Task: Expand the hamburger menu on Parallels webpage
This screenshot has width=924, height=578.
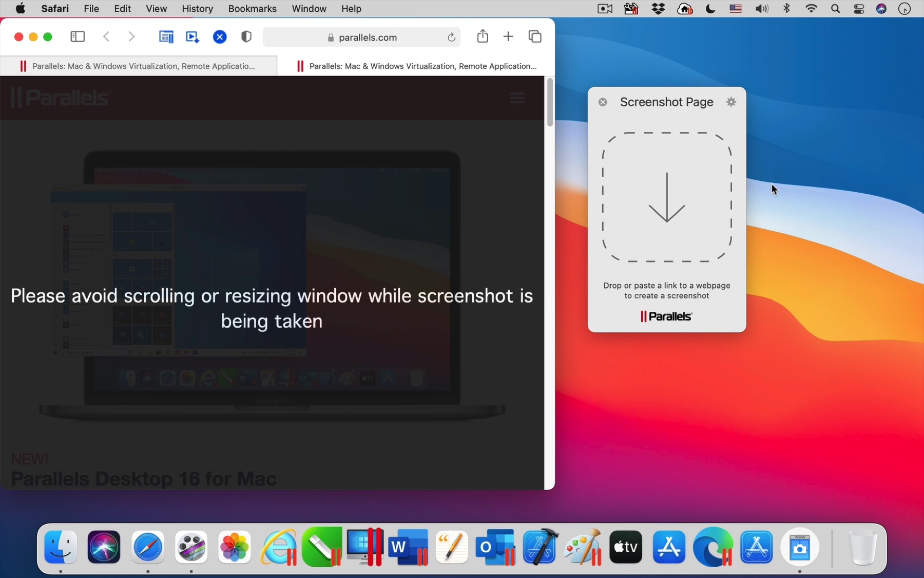Action: coord(517,98)
